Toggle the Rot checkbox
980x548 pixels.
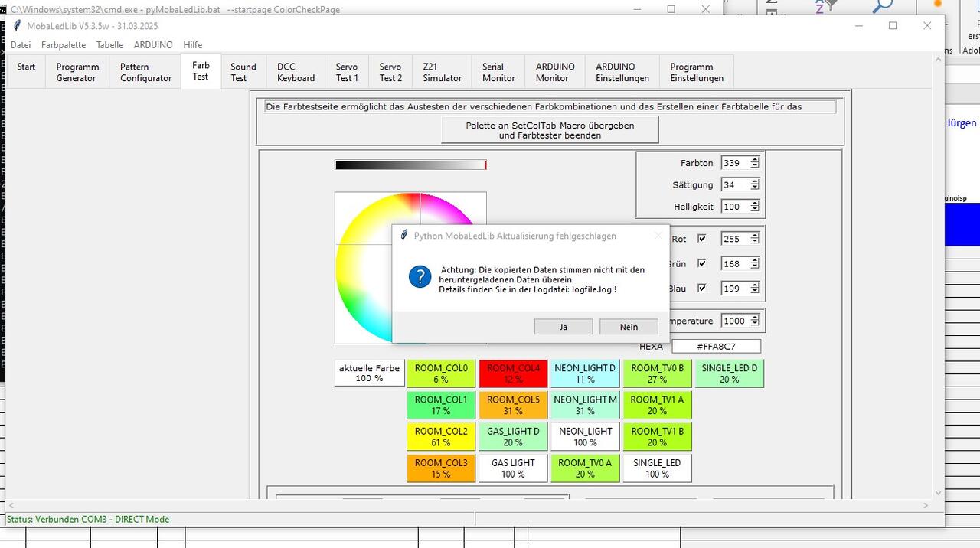[x=701, y=239]
